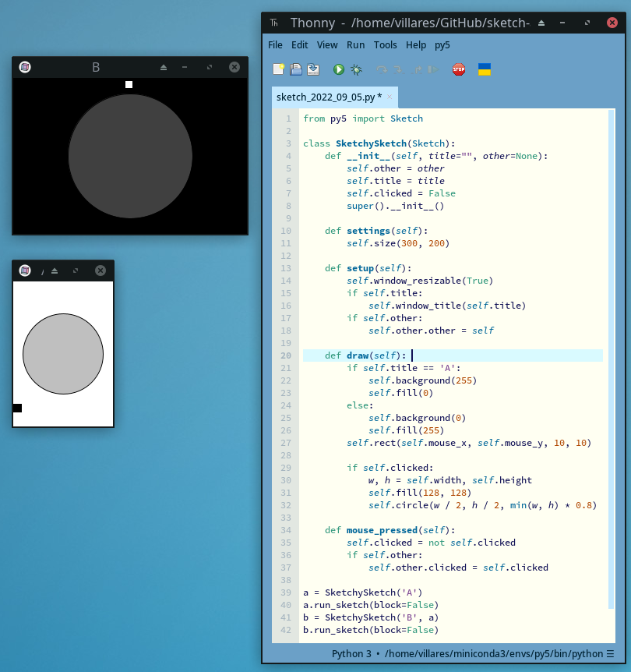Save the script with the toolbar icon
Viewport: 631px width, 672px height.
click(x=313, y=69)
